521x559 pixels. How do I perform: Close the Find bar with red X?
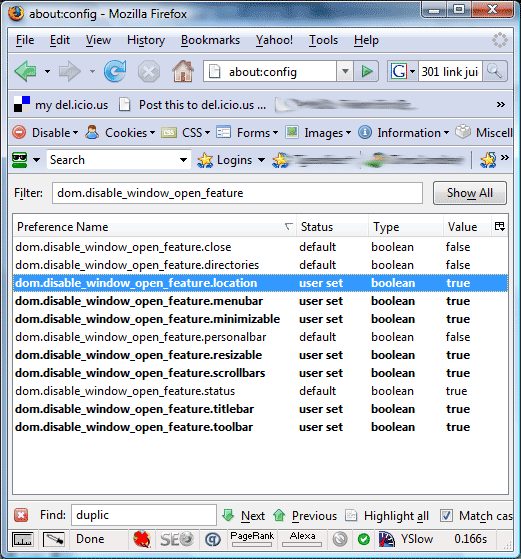pos(21,515)
